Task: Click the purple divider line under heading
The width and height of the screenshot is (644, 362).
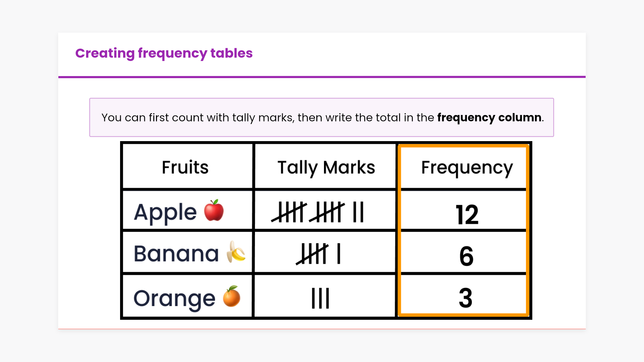Action: point(322,77)
